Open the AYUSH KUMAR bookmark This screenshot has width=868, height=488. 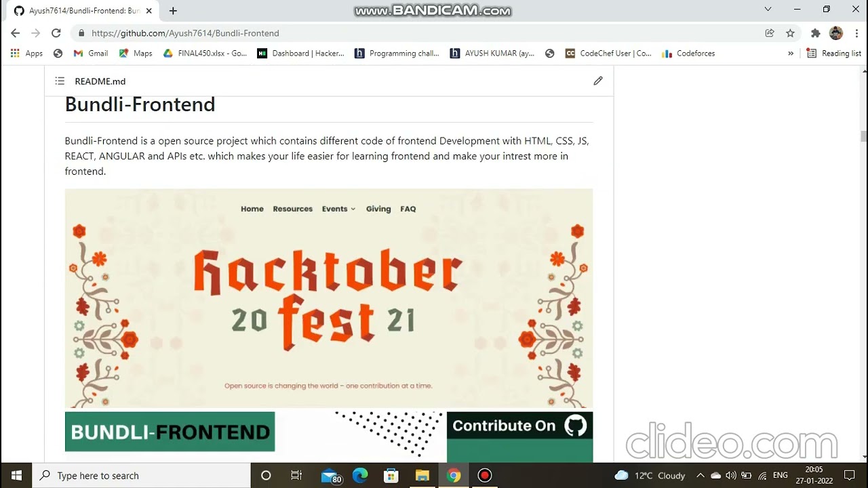[x=492, y=53]
